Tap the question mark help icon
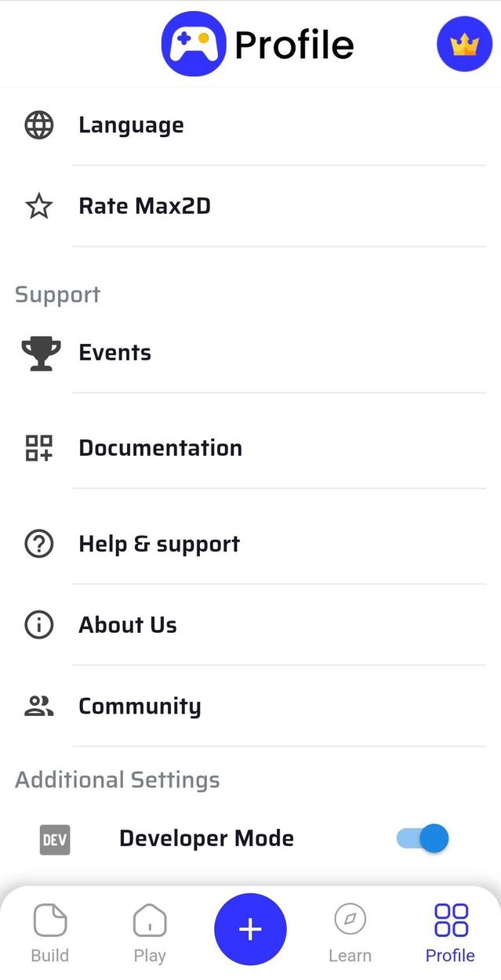 [x=39, y=544]
